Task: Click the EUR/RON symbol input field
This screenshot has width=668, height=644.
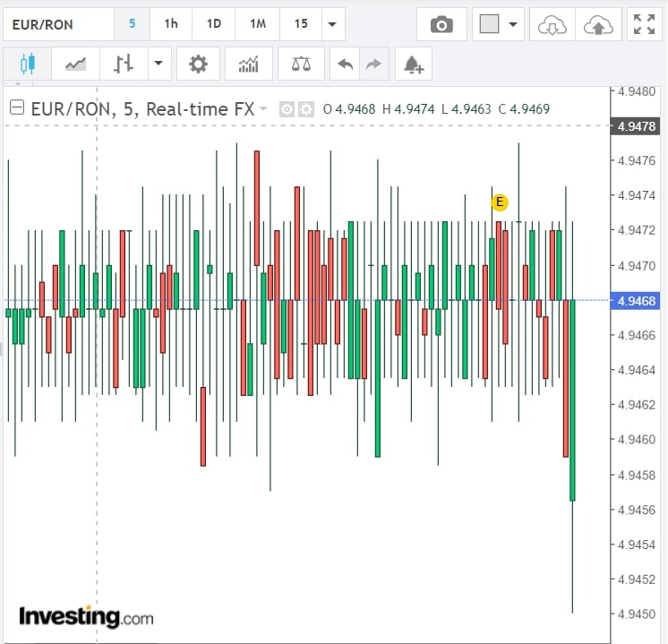Action: click(57, 24)
